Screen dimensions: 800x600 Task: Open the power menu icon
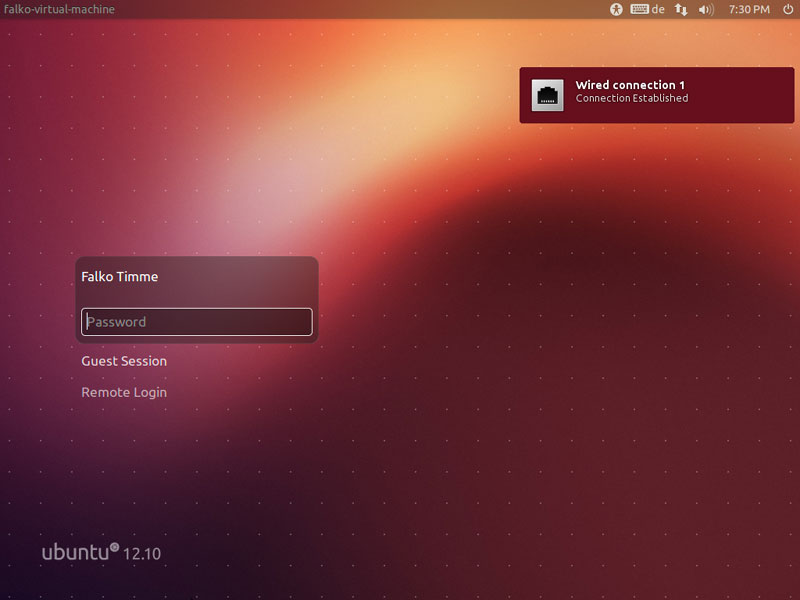[x=788, y=9]
